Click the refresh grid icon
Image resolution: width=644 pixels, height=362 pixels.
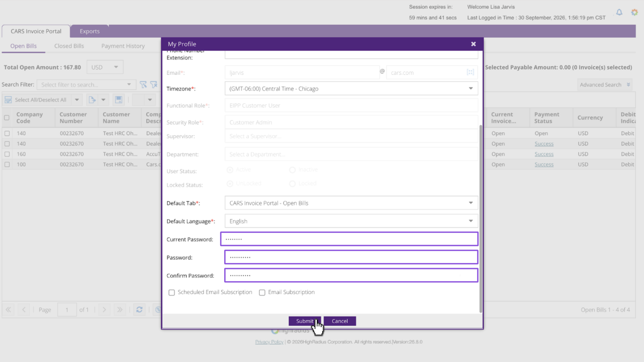(x=139, y=309)
